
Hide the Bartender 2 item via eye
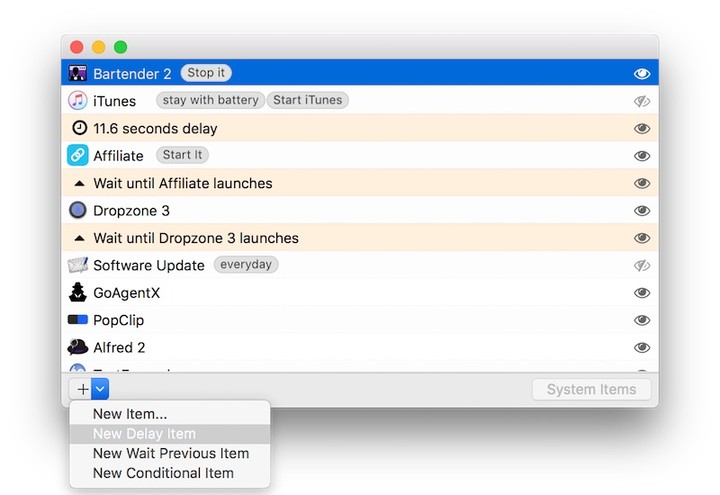(x=642, y=73)
